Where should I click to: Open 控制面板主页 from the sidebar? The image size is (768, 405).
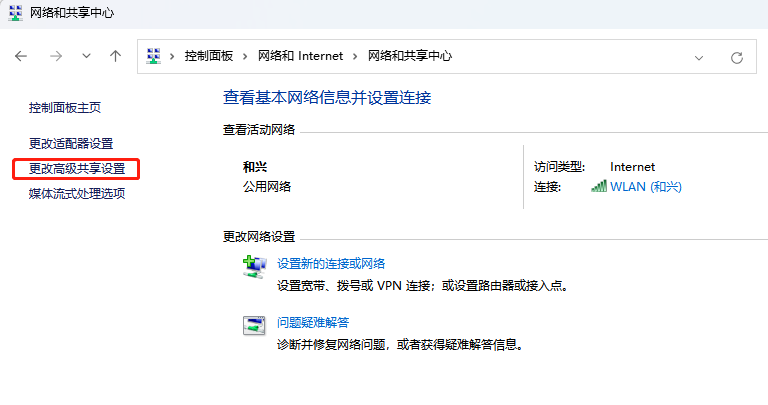(x=65, y=107)
